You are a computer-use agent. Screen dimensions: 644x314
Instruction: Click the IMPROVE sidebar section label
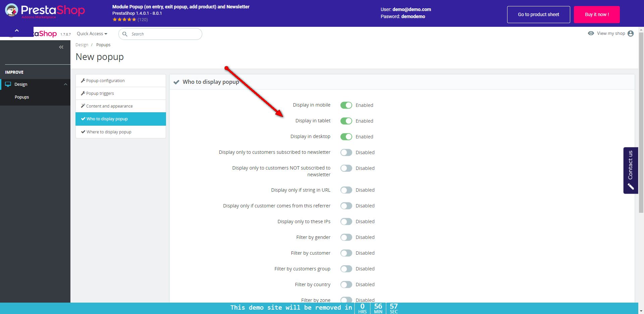(14, 72)
